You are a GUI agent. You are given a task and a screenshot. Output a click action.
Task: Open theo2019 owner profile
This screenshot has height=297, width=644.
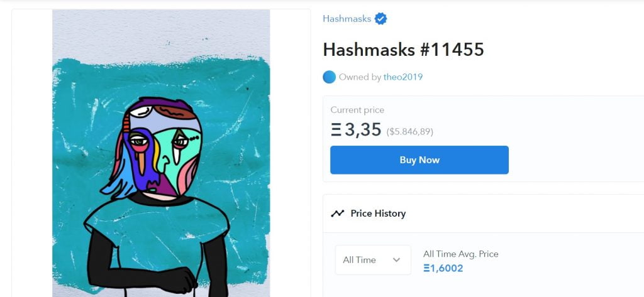(403, 77)
